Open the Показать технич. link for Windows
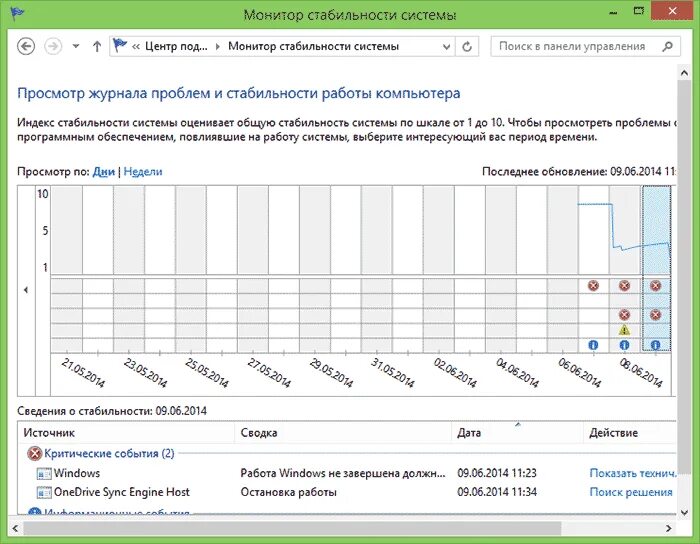Viewport: 700px width, 544px height. click(x=633, y=473)
